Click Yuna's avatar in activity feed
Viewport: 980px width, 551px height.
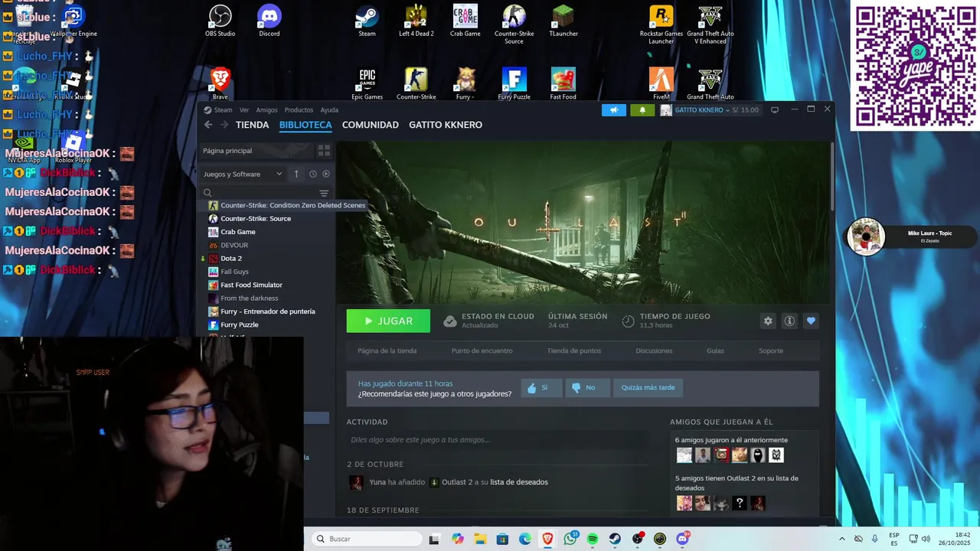click(356, 482)
